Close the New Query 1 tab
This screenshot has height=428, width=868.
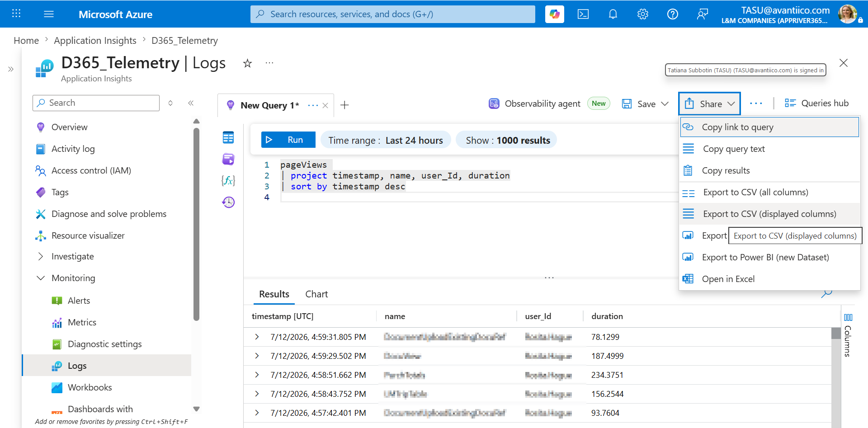click(325, 106)
